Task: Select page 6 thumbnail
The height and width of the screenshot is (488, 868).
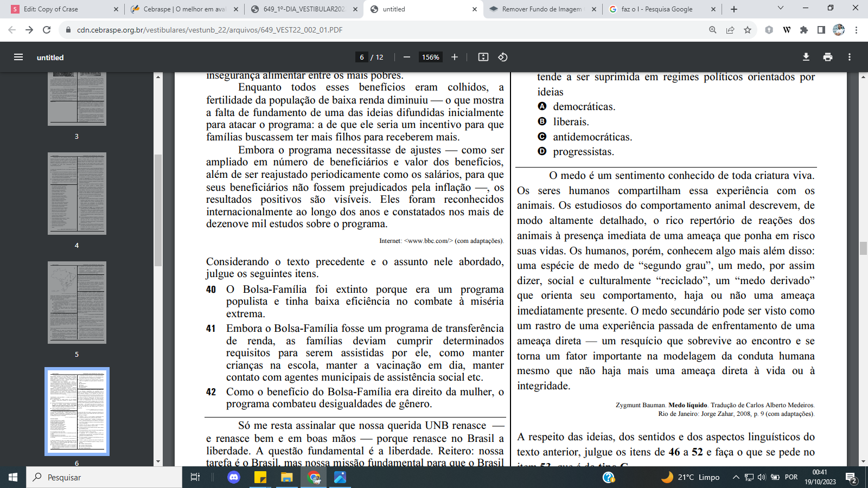Action: tap(76, 412)
